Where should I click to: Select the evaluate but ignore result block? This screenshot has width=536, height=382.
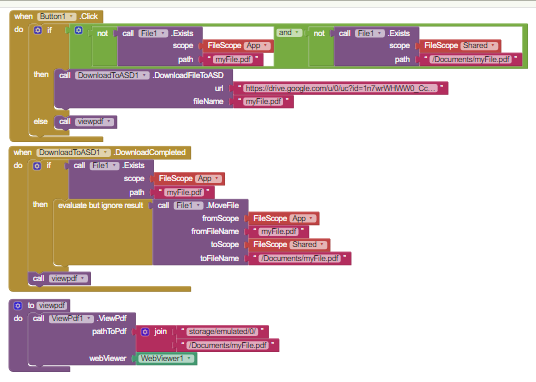[x=100, y=206]
